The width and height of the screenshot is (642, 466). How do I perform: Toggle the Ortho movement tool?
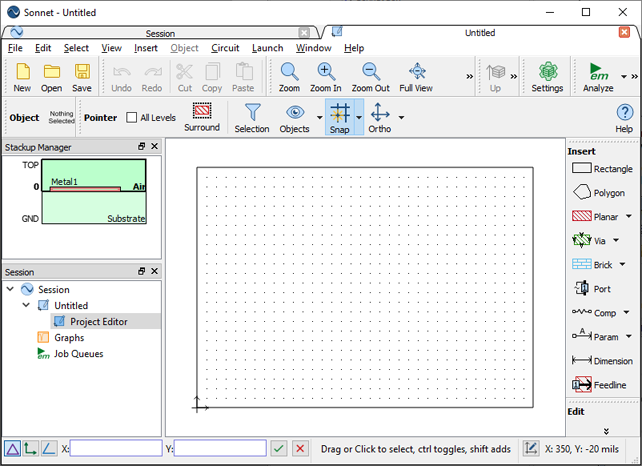tap(380, 118)
